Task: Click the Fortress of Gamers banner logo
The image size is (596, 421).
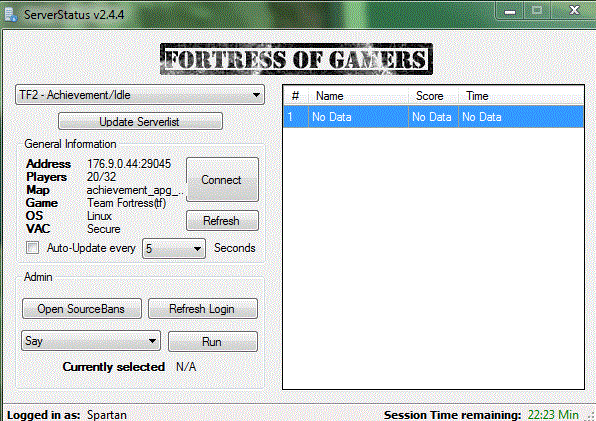Action: 296,59
